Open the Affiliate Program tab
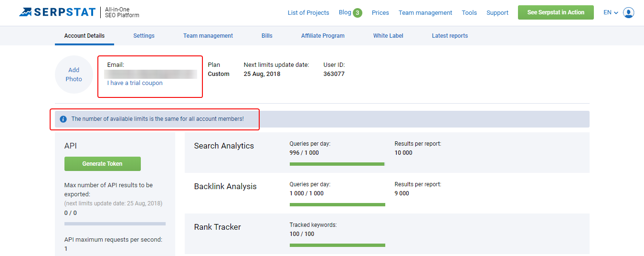644x256 pixels. 323,36
